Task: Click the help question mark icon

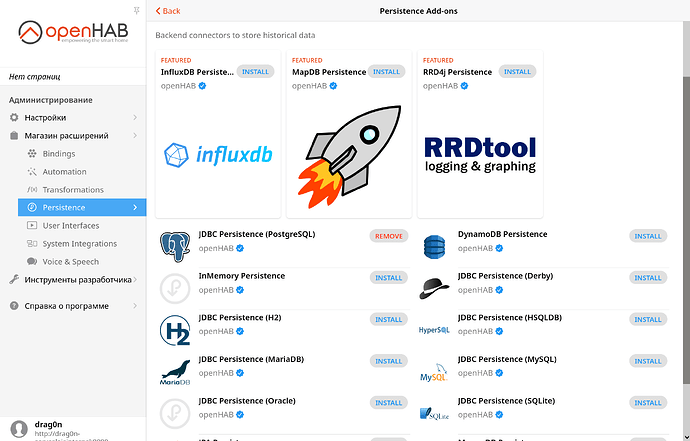Action: tap(14, 306)
